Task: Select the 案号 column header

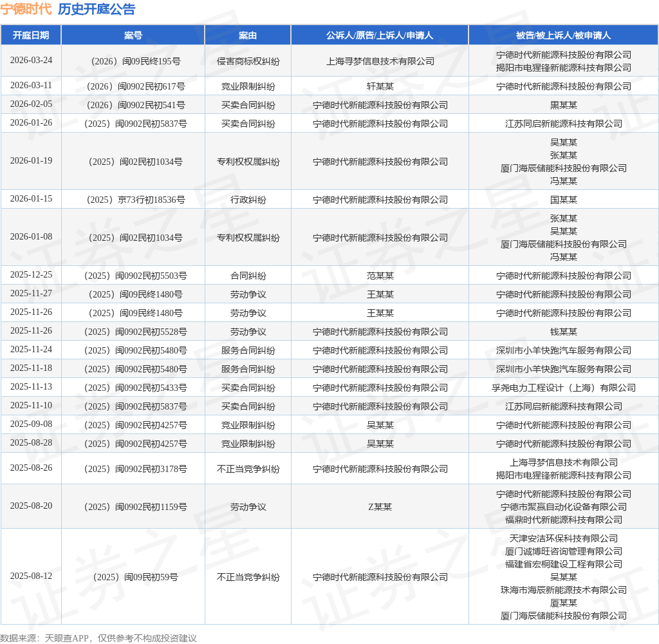Action: click(133, 35)
